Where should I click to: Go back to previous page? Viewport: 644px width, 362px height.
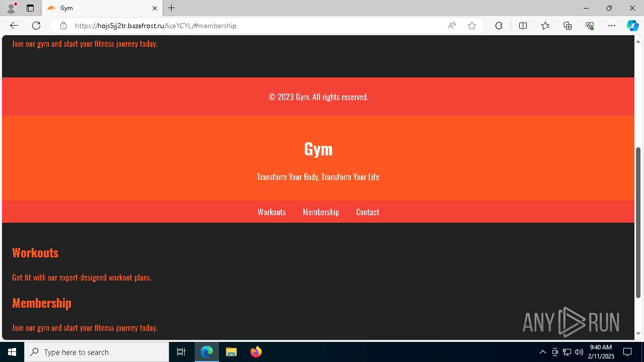click(14, 26)
